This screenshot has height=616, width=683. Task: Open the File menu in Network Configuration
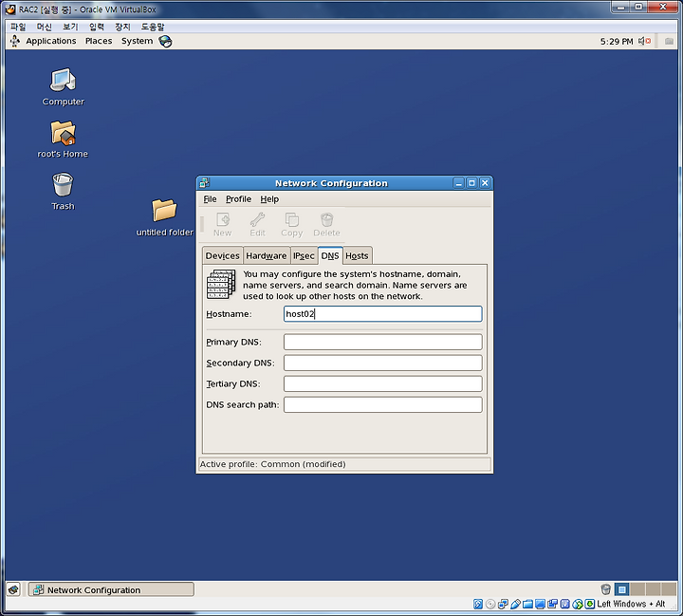(x=210, y=199)
